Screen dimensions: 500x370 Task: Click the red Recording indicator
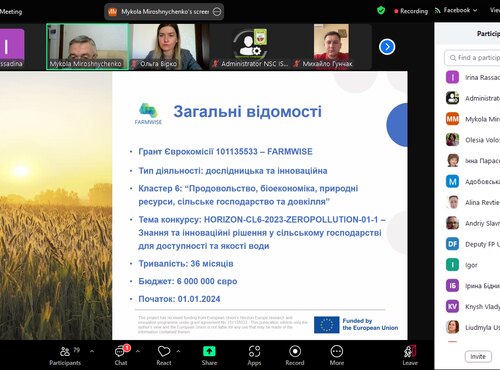click(x=411, y=11)
